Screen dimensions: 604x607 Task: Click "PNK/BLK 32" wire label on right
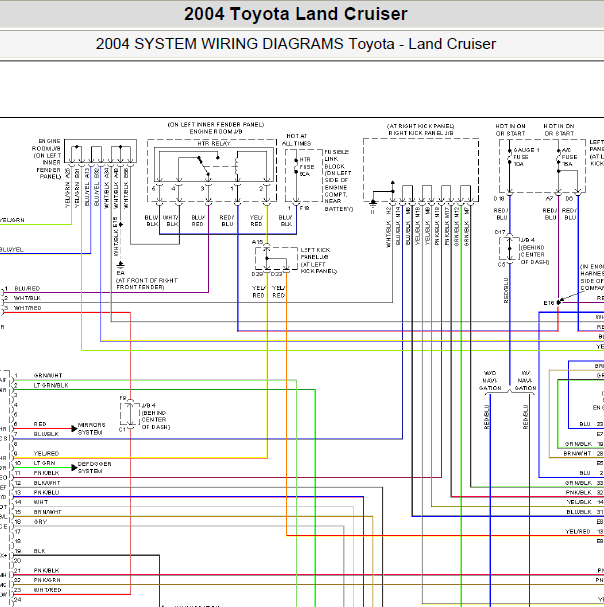[584, 492]
